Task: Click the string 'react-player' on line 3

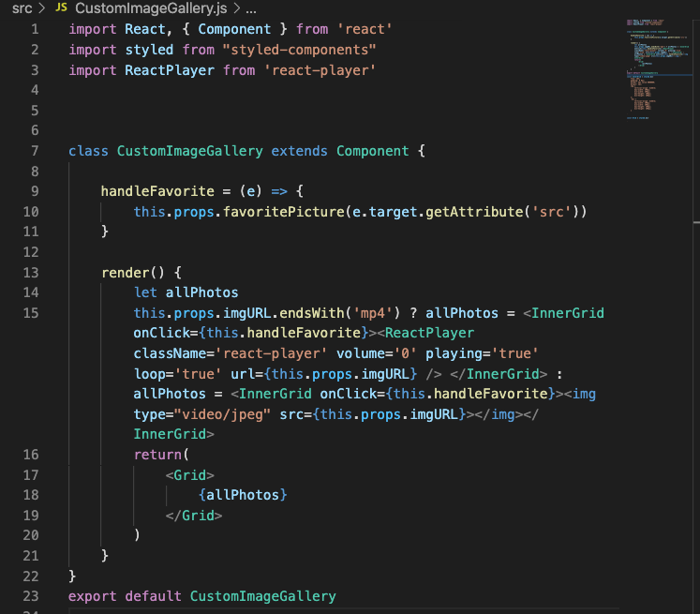Action: point(320,70)
